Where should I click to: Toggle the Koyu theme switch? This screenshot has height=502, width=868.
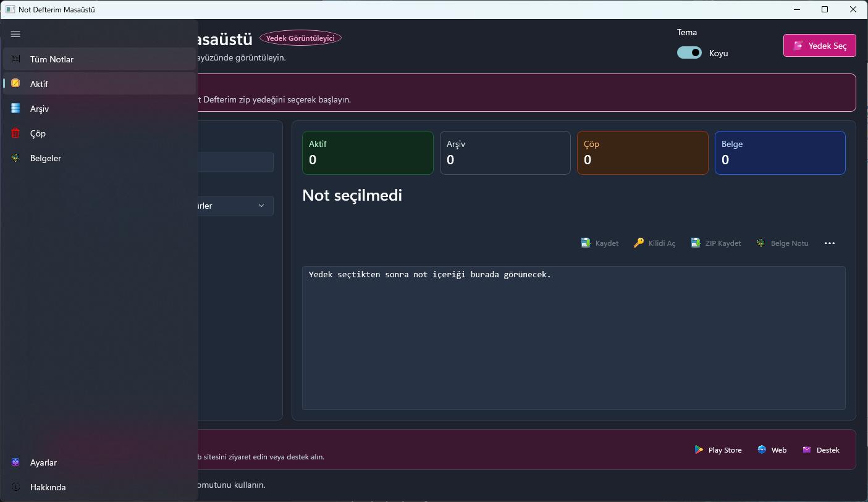tap(689, 52)
